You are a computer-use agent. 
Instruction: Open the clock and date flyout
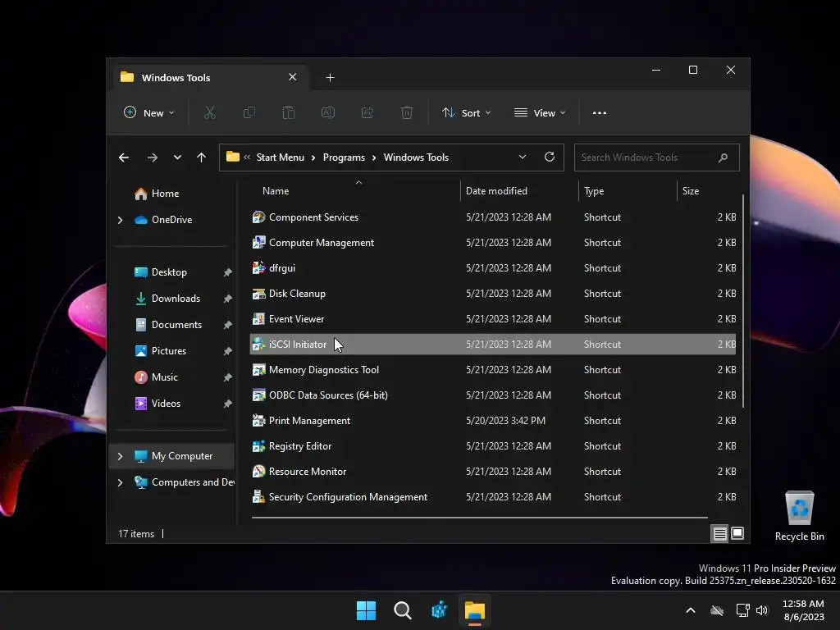[804, 610]
